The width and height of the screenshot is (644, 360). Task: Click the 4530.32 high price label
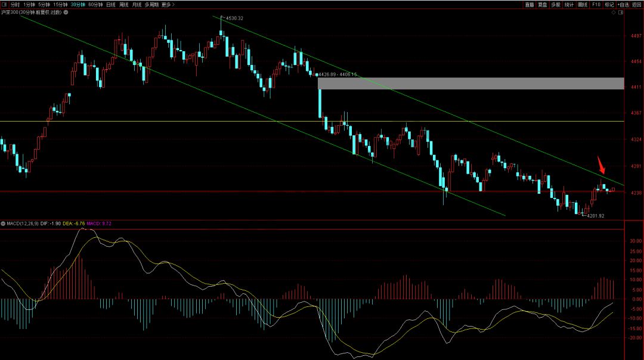234,18
